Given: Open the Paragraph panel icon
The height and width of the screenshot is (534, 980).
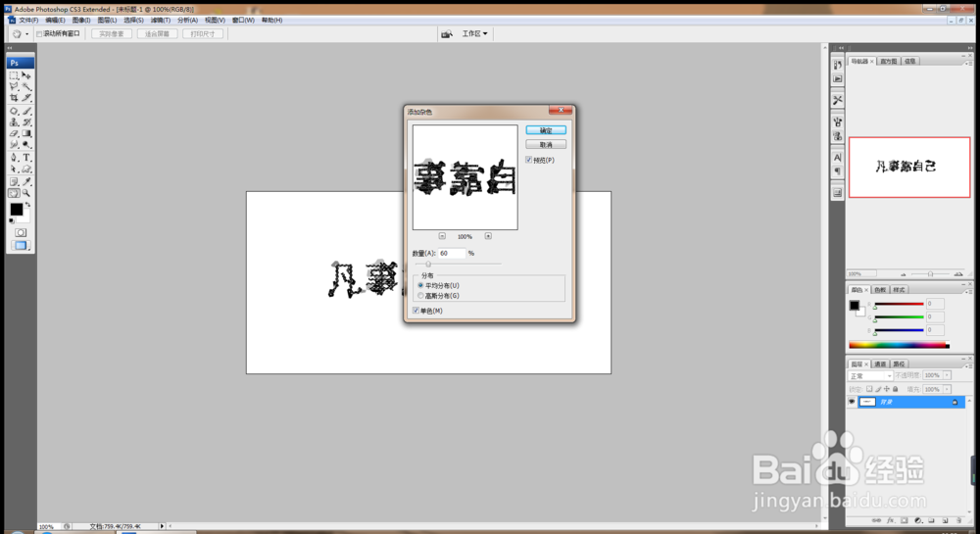Looking at the screenshot, I should click(x=838, y=171).
